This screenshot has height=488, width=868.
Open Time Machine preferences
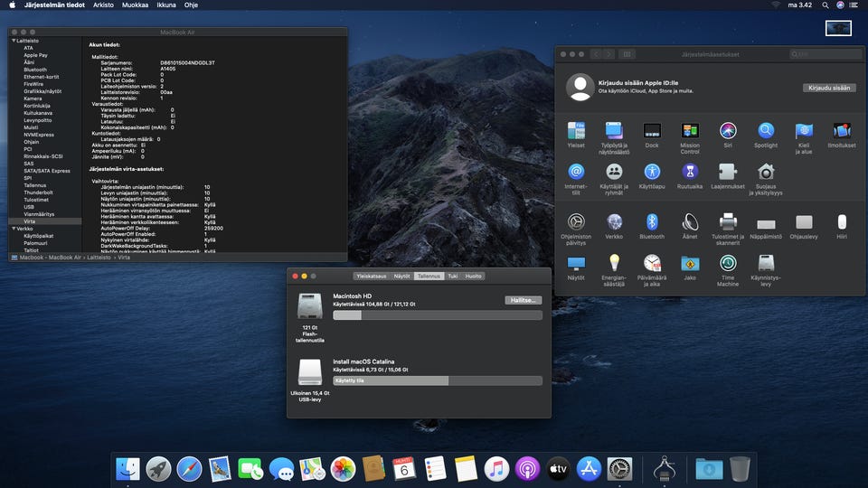(x=728, y=263)
